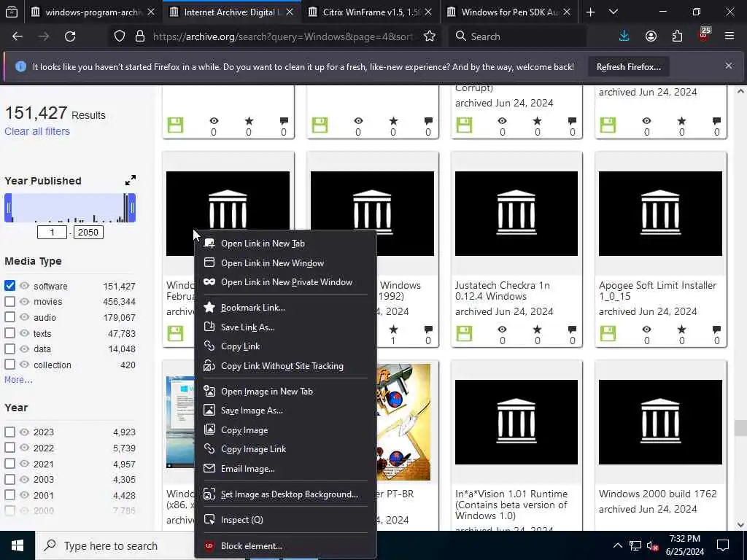Image resolution: width=747 pixels, height=560 pixels.
Task: Go back to the previous page
Action: [18, 36]
